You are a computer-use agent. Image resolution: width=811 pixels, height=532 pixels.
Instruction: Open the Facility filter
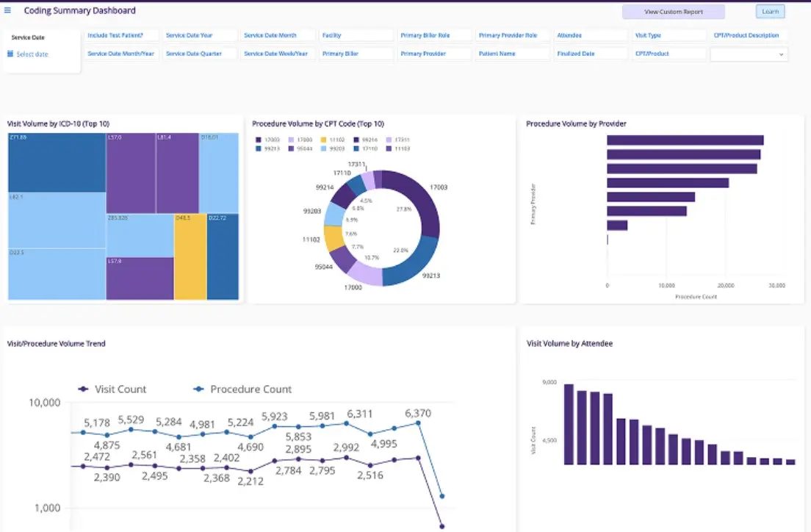tap(356, 35)
